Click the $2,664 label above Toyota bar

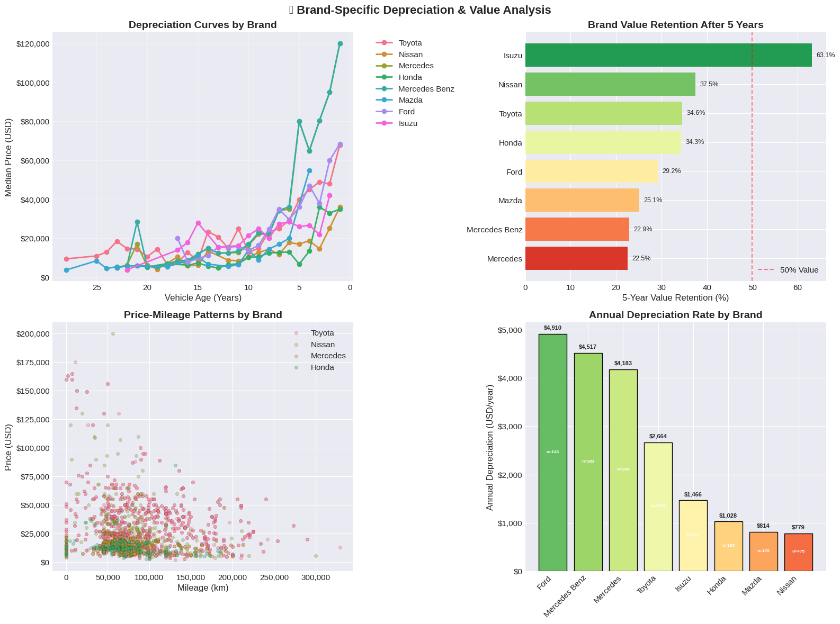(658, 437)
